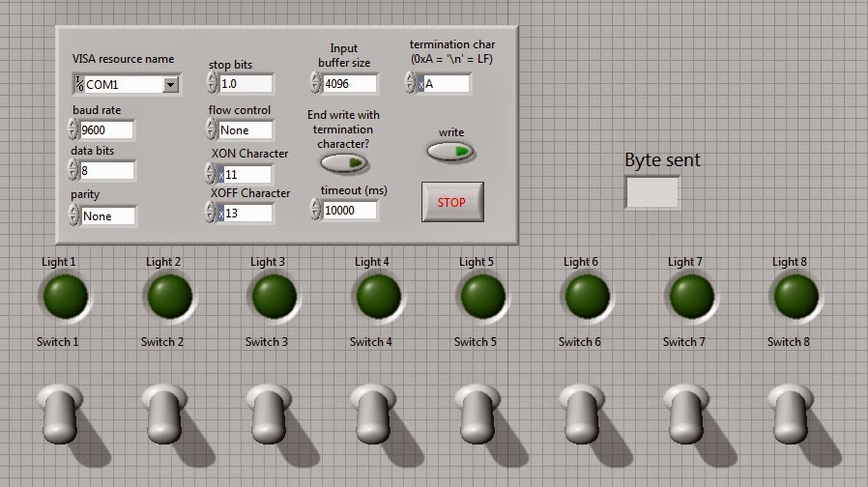Click the Light 5 LED indicator
This screenshot has width=868, height=487.
click(x=482, y=298)
